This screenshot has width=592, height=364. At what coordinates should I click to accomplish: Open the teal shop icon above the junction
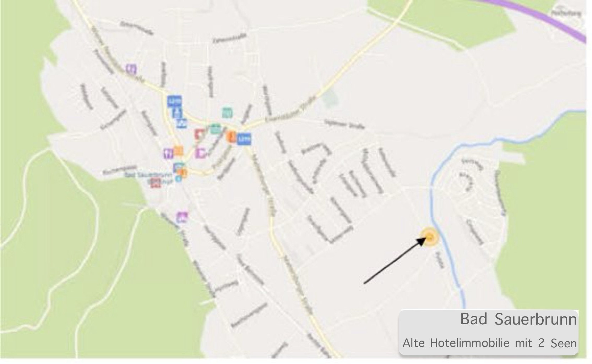(x=227, y=113)
